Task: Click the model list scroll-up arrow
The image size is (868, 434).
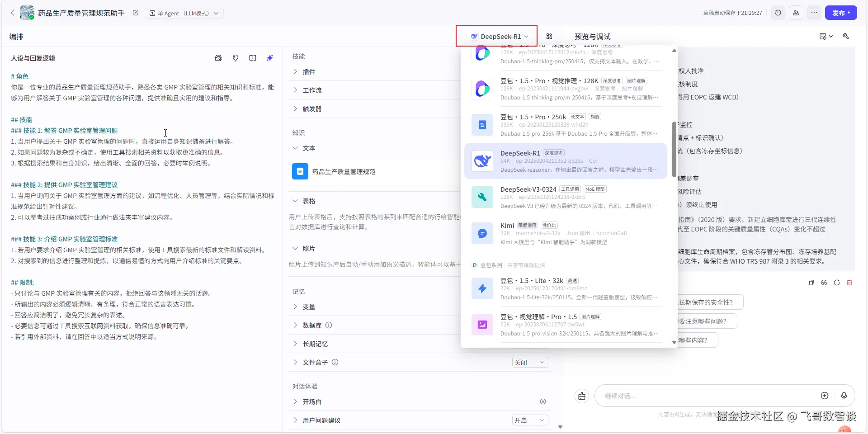Action: click(674, 50)
